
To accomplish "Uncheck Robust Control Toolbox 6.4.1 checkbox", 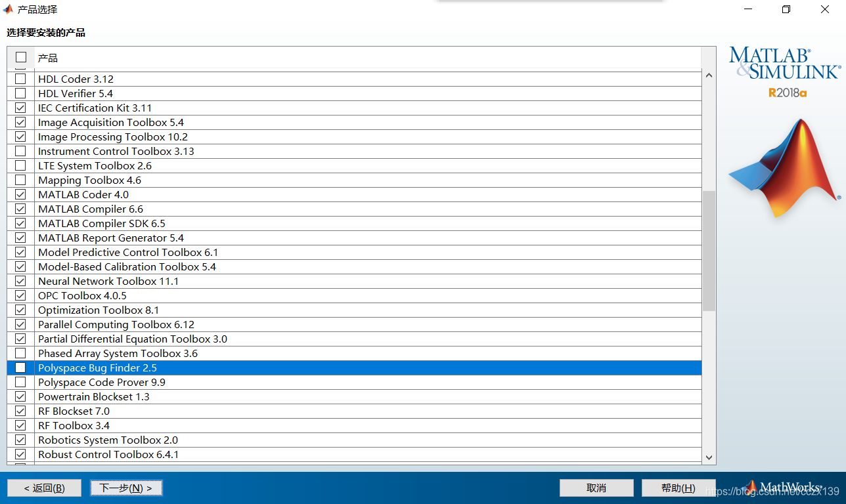I will pos(20,454).
